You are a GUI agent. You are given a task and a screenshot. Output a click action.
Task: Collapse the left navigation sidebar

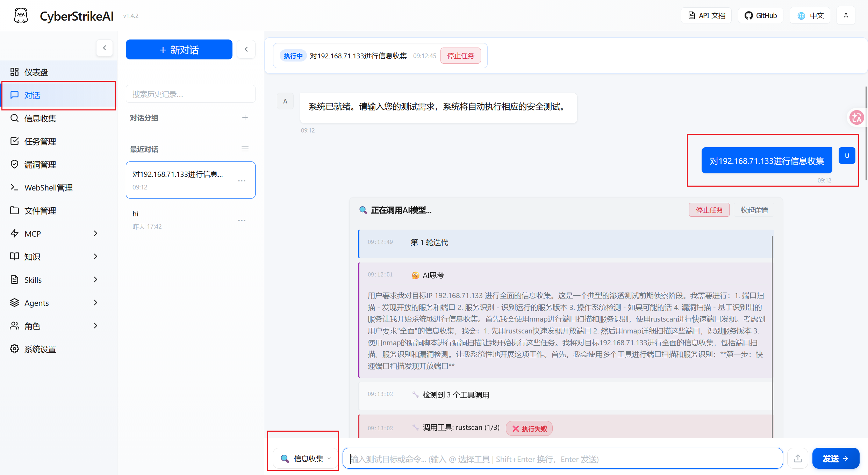pos(104,48)
